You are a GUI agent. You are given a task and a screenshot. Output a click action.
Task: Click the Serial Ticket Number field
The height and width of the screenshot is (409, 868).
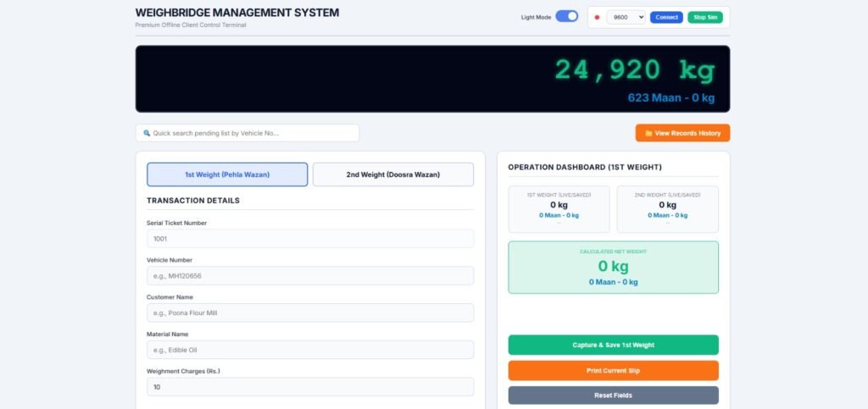coord(310,239)
